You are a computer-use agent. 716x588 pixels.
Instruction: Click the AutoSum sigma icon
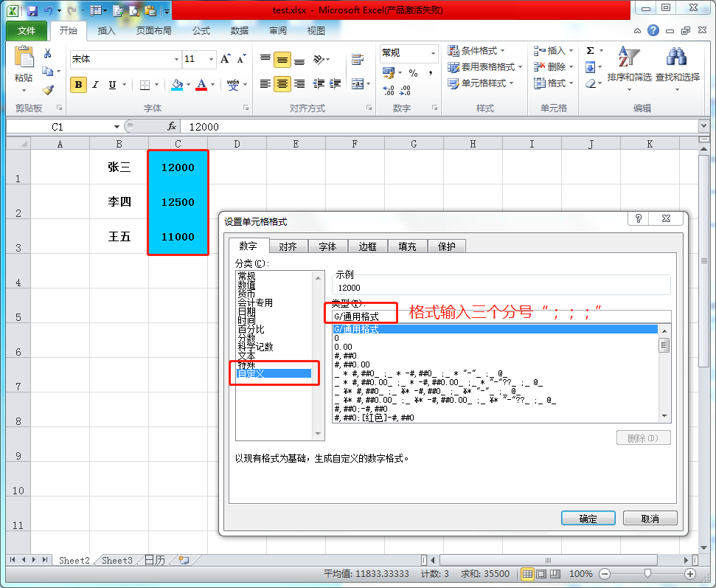point(590,51)
